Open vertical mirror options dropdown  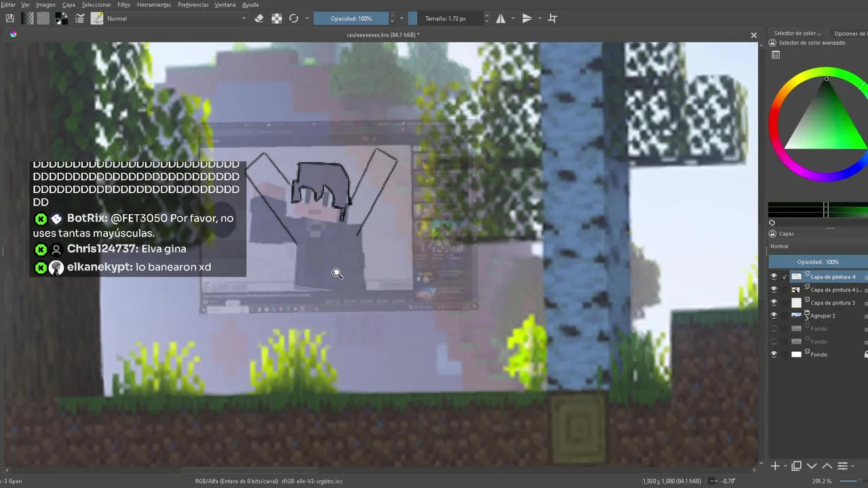click(540, 18)
